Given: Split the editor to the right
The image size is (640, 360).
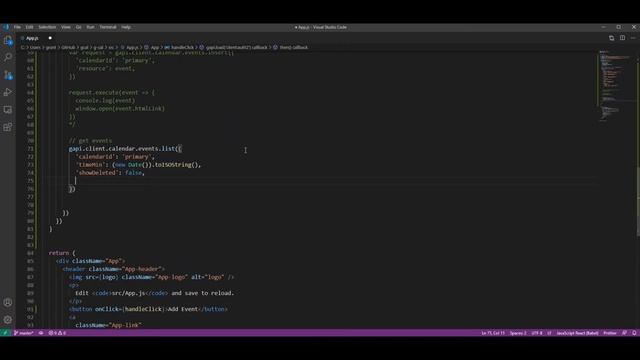Looking at the screenshot, I should 622,38.
